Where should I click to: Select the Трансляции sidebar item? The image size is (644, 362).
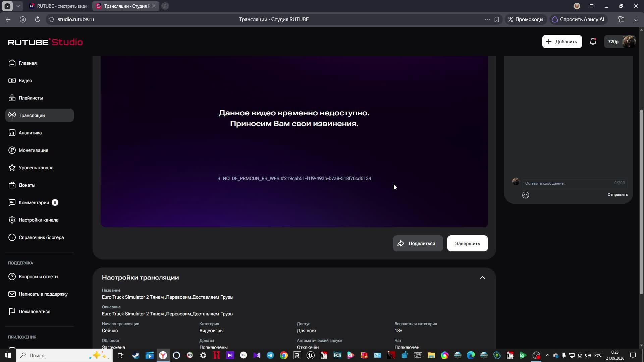click(x=40, y=115)
